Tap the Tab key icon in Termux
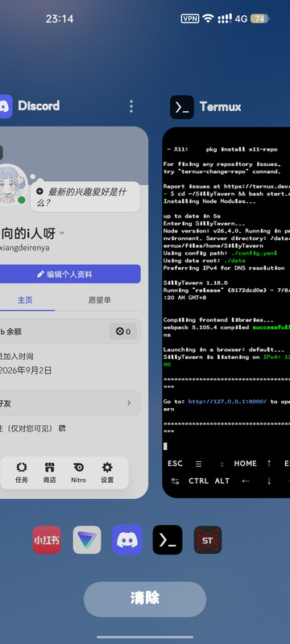This screenshot has height=644, width=290. point(175,481)
